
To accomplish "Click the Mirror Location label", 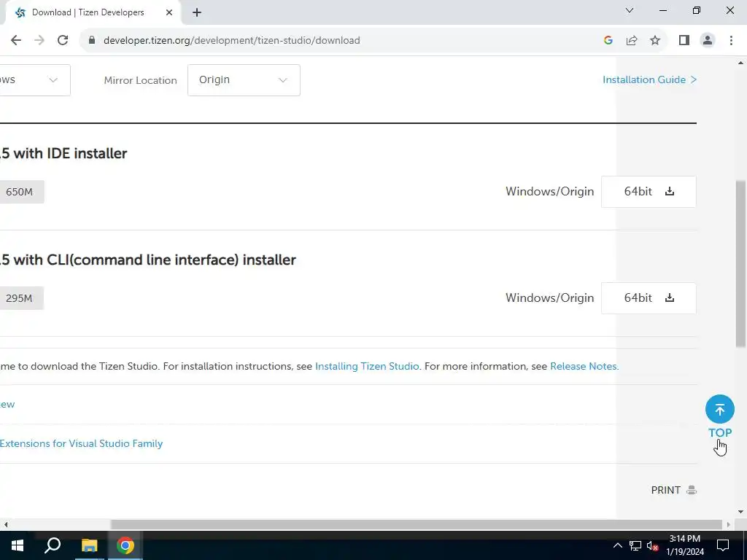I will 141,80.
